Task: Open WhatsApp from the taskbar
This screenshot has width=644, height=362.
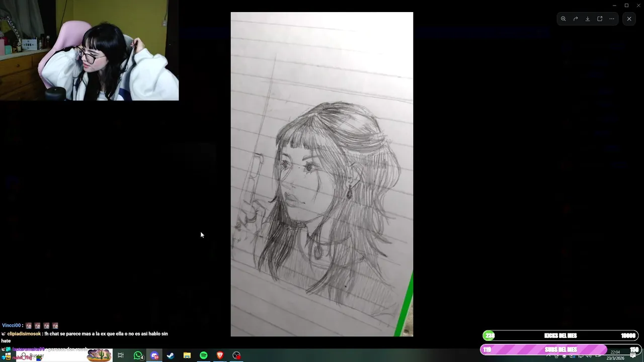Action: point(138,355)
